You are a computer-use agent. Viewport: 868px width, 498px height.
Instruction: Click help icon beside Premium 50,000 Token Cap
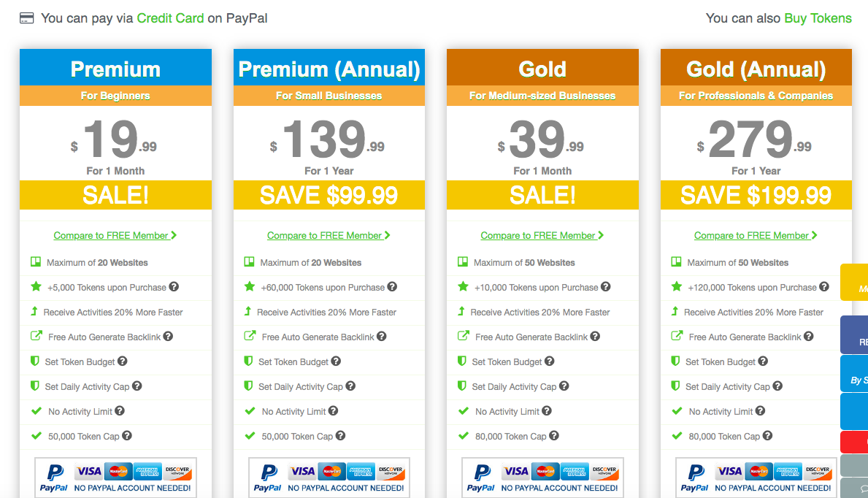coord(127,436)
